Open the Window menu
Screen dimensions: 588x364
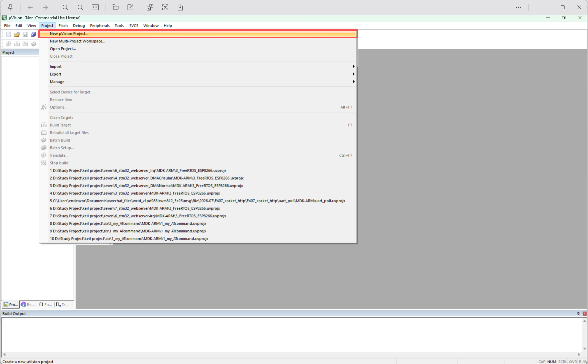[151, 26]
